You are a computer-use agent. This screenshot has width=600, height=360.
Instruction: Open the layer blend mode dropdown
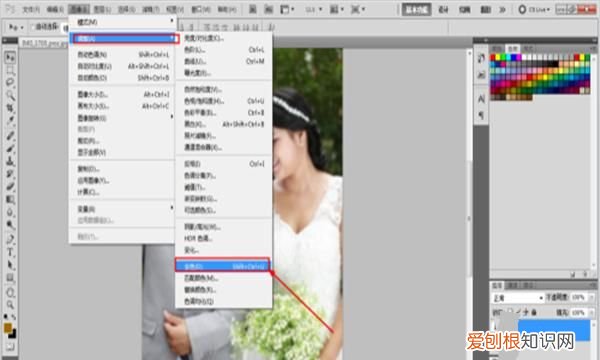pos(517,298)
